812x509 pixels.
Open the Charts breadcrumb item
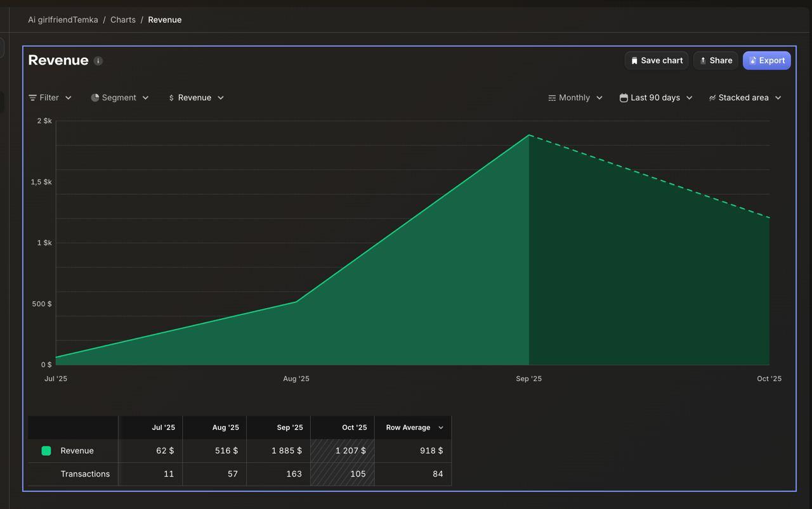[x=122, y=20]
